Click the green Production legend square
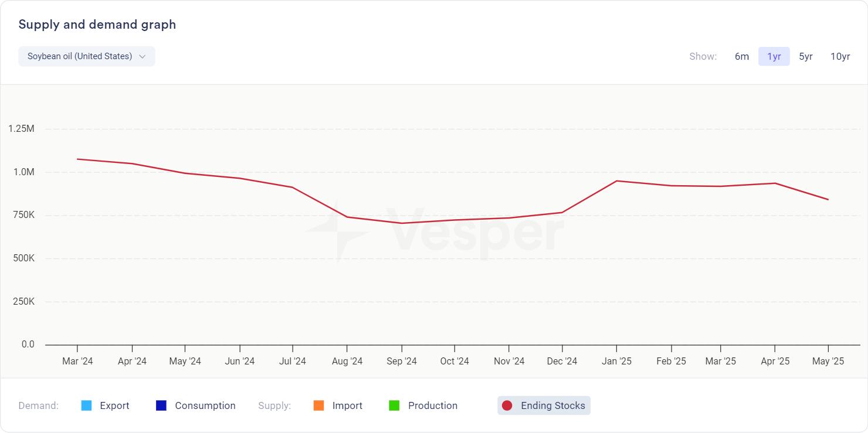The width and height of the screenshot is (868, 433). pos(394,405)
